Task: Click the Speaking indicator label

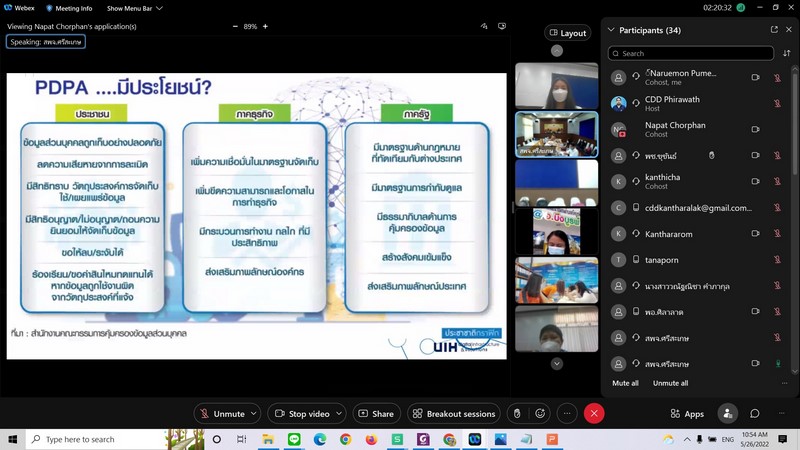Action: tap(46, 42)
